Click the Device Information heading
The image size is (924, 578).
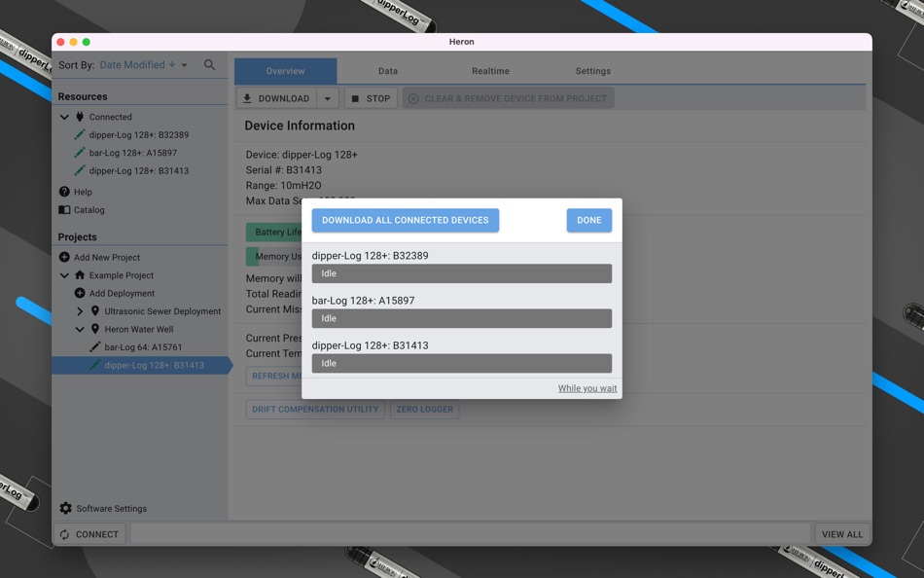(300, 126)
